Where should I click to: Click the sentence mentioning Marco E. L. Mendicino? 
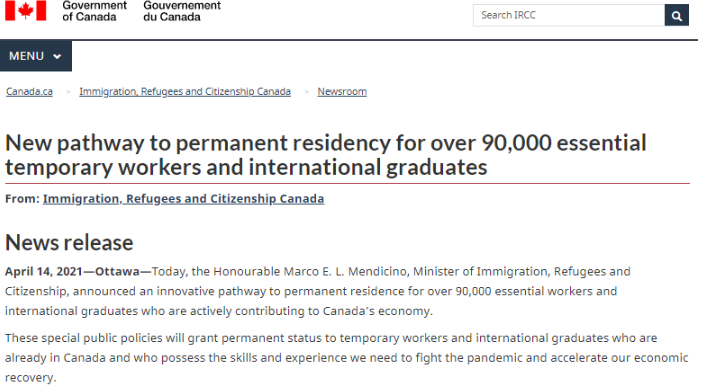(317, 291)
